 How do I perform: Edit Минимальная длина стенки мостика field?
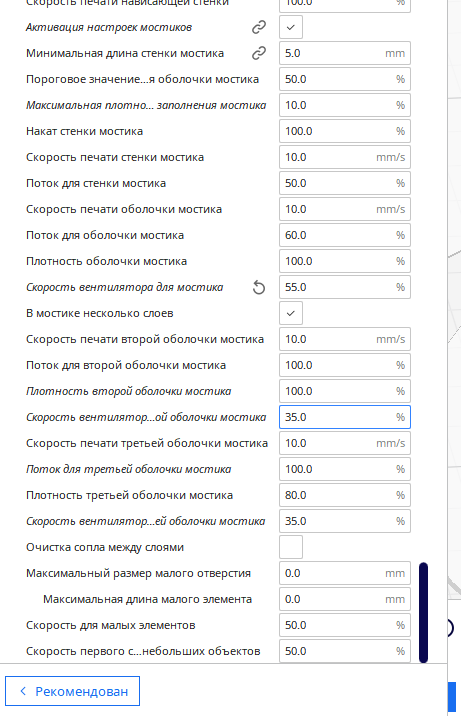click(x=345, y=53)
